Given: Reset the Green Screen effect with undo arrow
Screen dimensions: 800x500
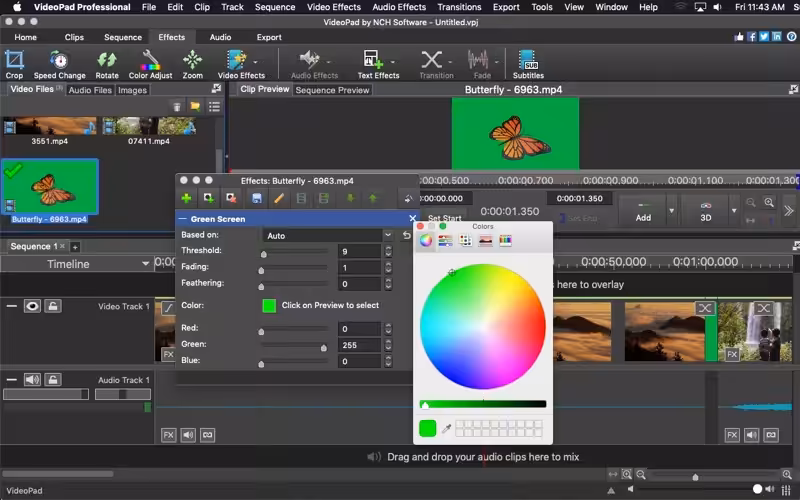Looking at the screenshot, I should pyautogui.click(x=406, y=235).
